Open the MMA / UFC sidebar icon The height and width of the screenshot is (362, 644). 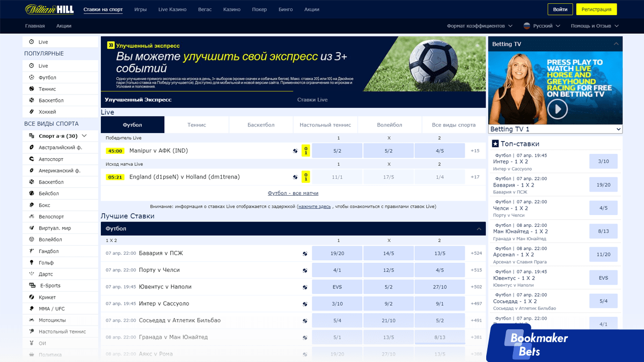click(x=32, y=309)
